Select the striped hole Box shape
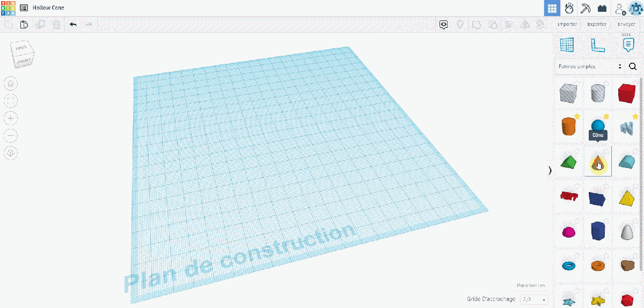The image size is (644, 308). (x=568, y=93)
